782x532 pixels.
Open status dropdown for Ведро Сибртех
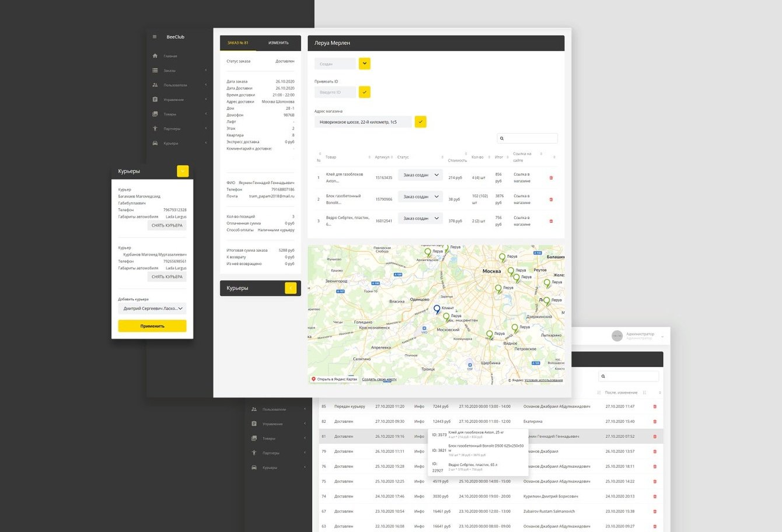tap(420, 218)
